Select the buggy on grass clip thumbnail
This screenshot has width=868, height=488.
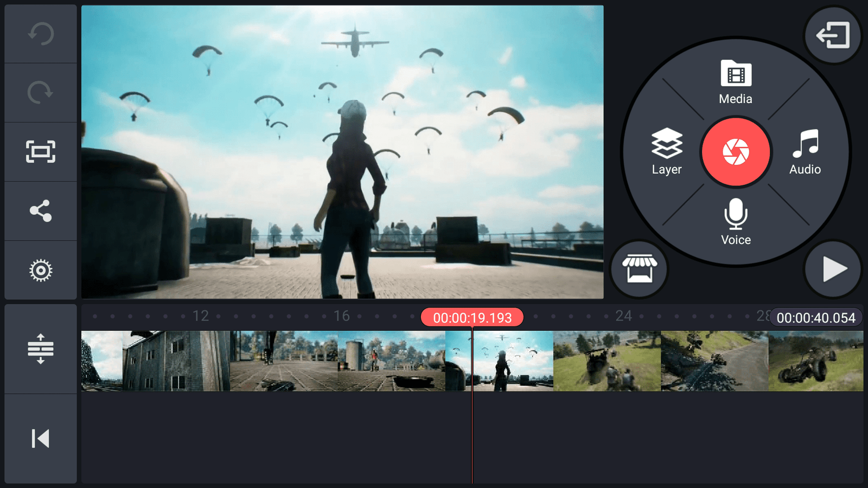(x=815, y=361)
